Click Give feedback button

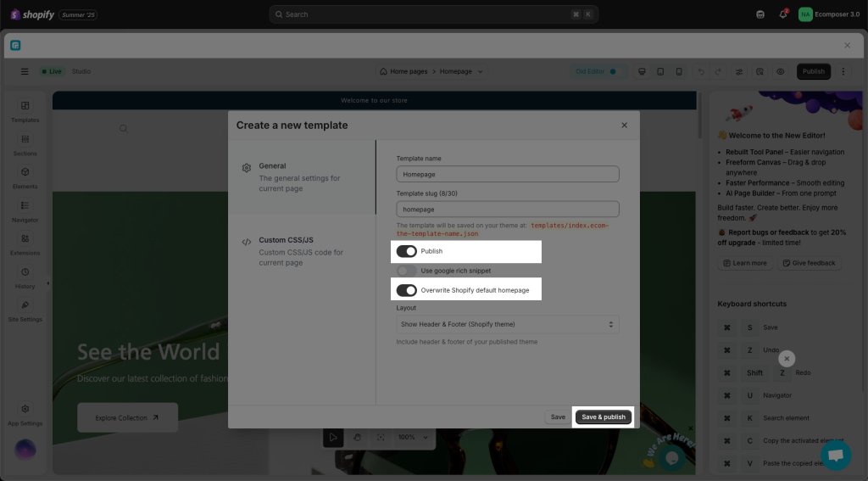[809, 263]
